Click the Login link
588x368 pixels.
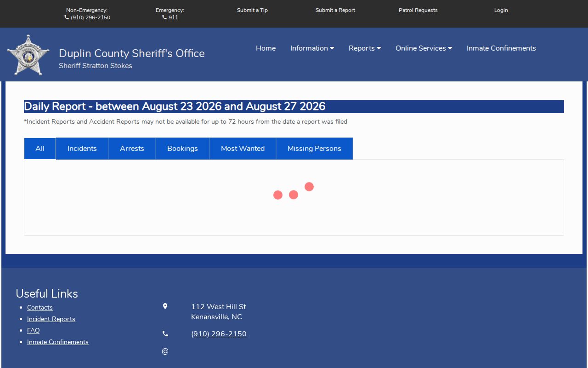tap(501, 10)
